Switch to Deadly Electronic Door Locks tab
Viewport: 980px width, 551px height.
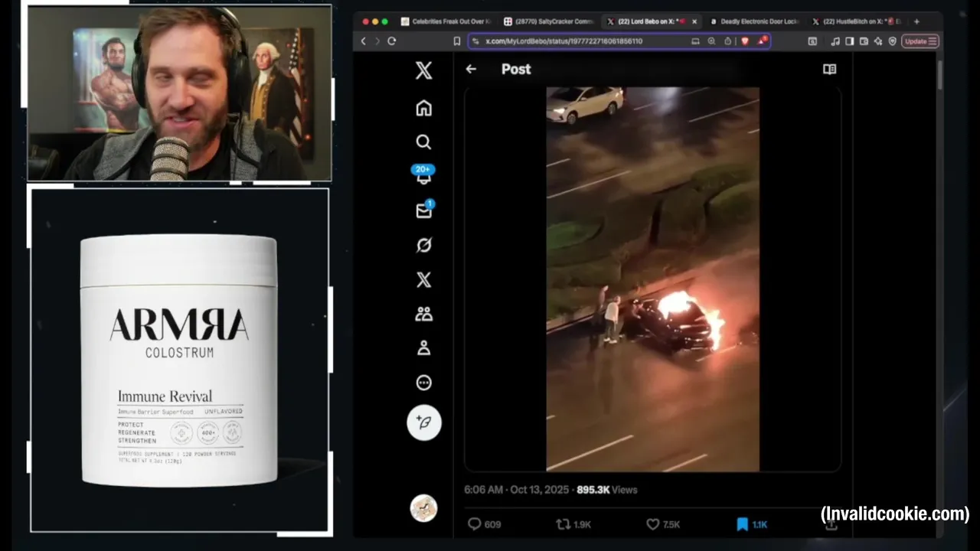point(754,21)
